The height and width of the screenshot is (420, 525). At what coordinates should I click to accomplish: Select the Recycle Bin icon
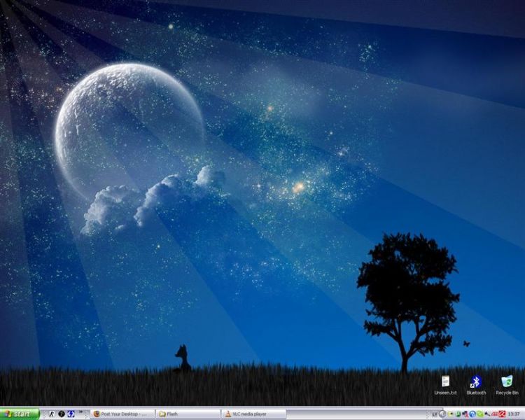pyautogui.click(x=507, y=385)
